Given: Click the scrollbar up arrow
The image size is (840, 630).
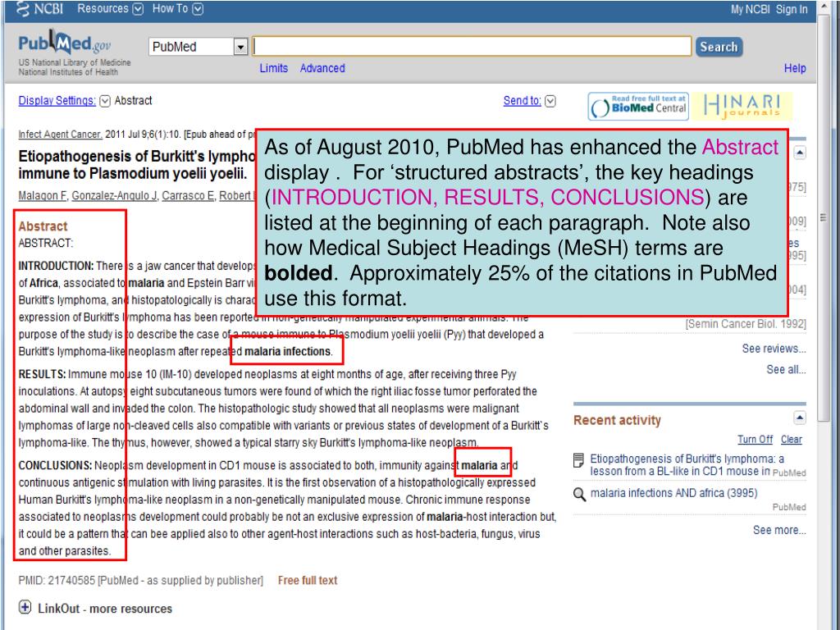Looking at the screenshot, I should tap(824, 7).
